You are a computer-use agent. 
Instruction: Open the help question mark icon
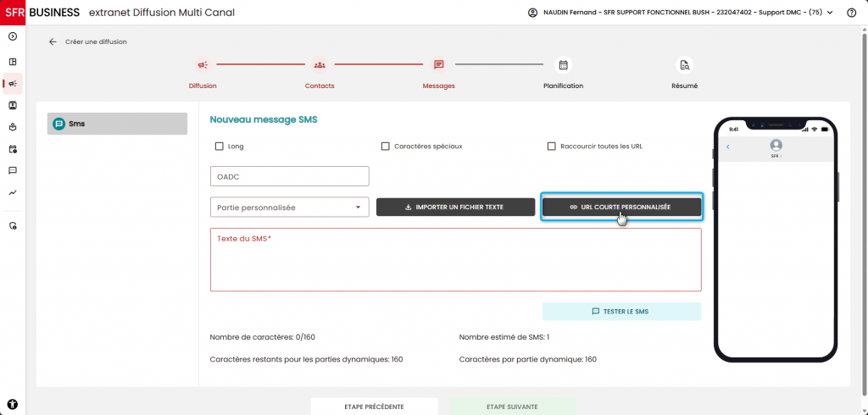[851, 13]
